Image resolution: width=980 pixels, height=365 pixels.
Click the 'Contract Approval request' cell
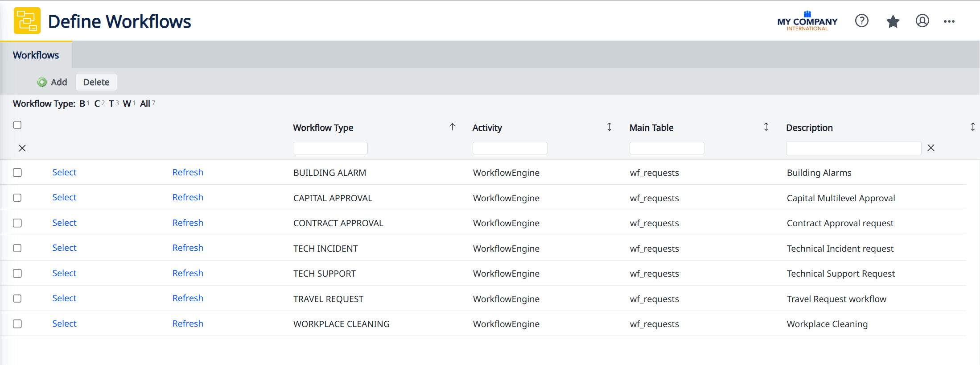[x=840, y=223]
